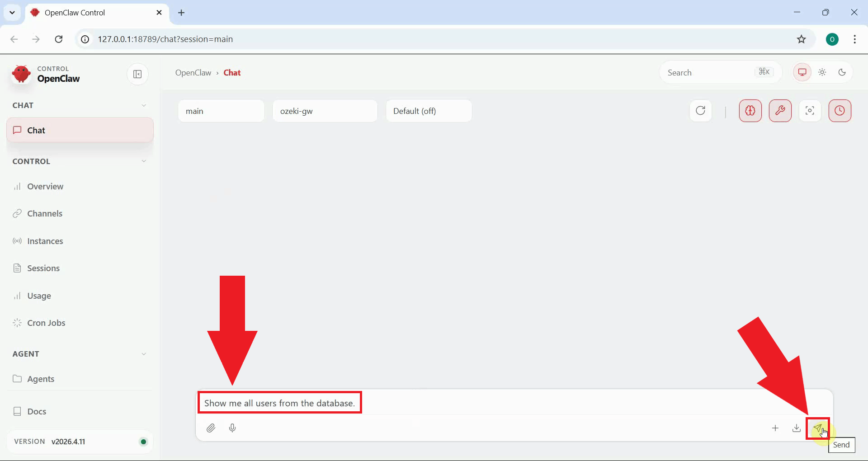This screenshot has width=868, height=461.
Task: View site information icon
Action: tap(85, 39)
